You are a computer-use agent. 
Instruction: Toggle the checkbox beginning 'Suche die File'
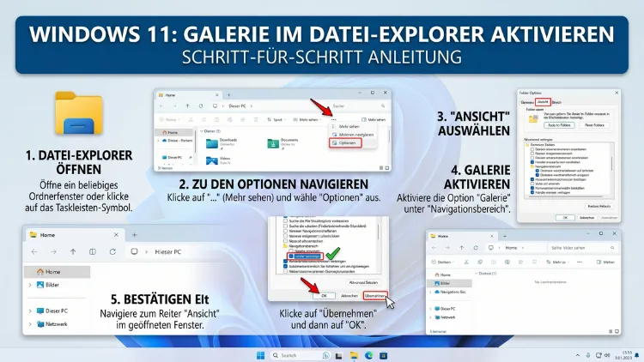click(x=285, y=220)
